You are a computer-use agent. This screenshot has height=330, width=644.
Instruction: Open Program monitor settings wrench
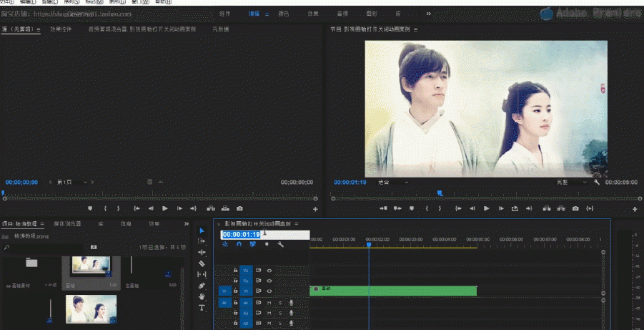pyautogui.click(x=597, y=182)
